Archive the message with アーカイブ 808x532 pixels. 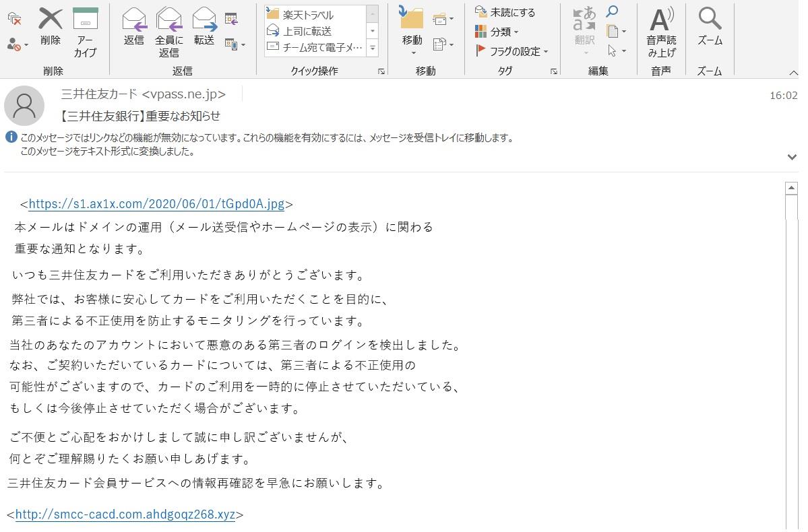tap(86, 32)
